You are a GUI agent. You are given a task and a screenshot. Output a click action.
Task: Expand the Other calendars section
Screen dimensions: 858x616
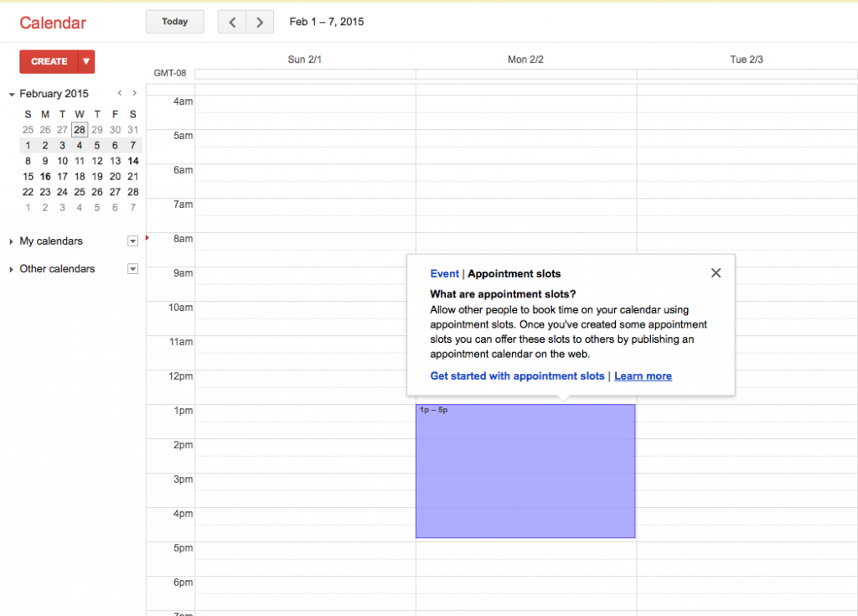pos(11,269)
